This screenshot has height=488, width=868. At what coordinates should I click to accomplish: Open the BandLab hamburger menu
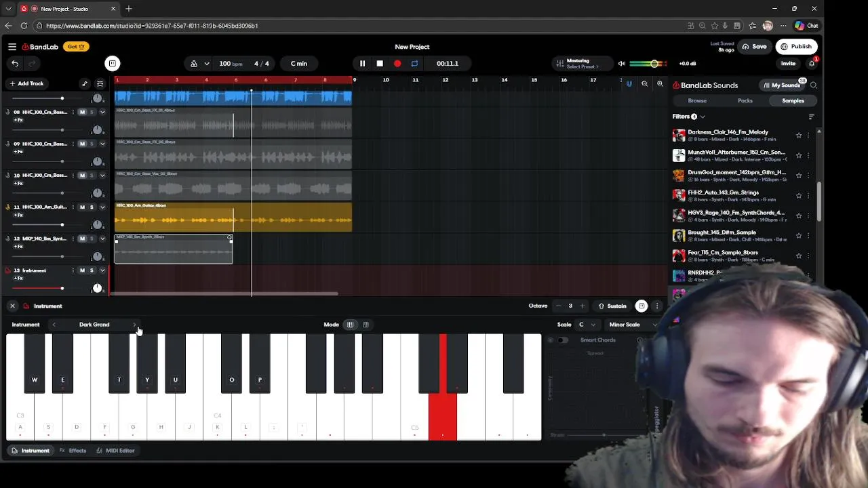(x=12, y=47)
